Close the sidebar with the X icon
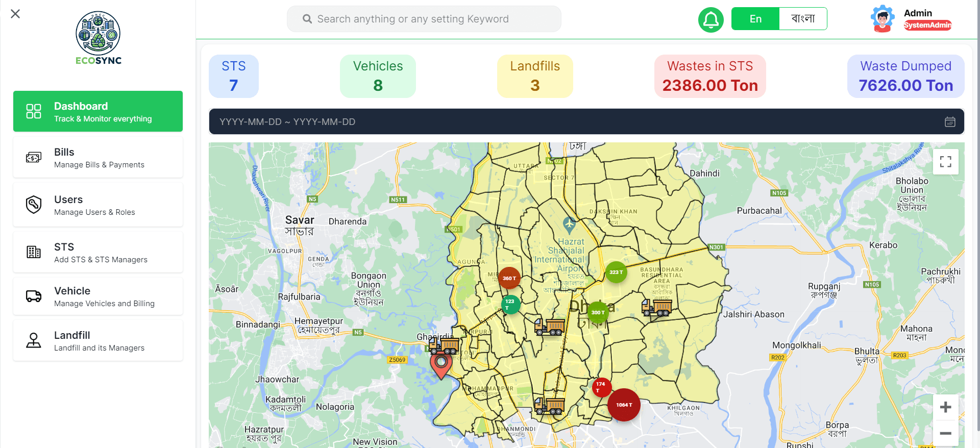This screenshot has height=448, width=980. point(15,14)
